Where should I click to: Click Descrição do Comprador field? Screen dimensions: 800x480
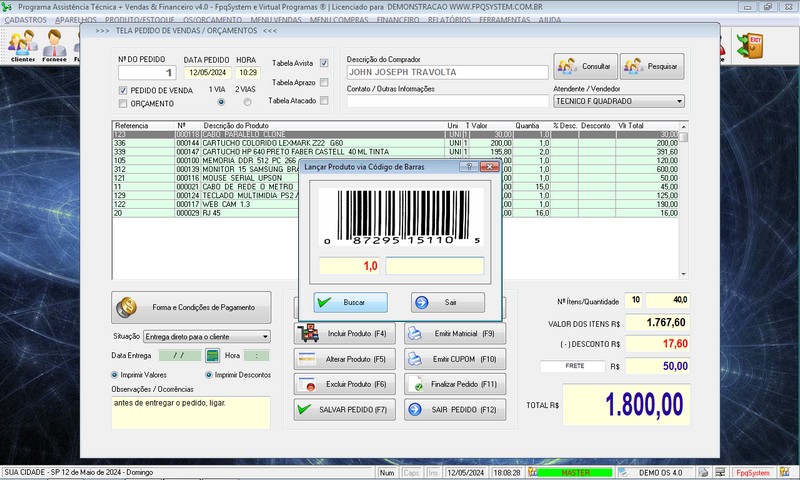click(x=447, y=72)
